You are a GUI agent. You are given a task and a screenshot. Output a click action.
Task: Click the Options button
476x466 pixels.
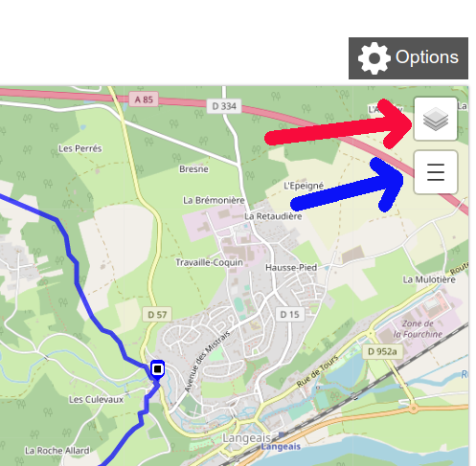click(x=408, y=58)
